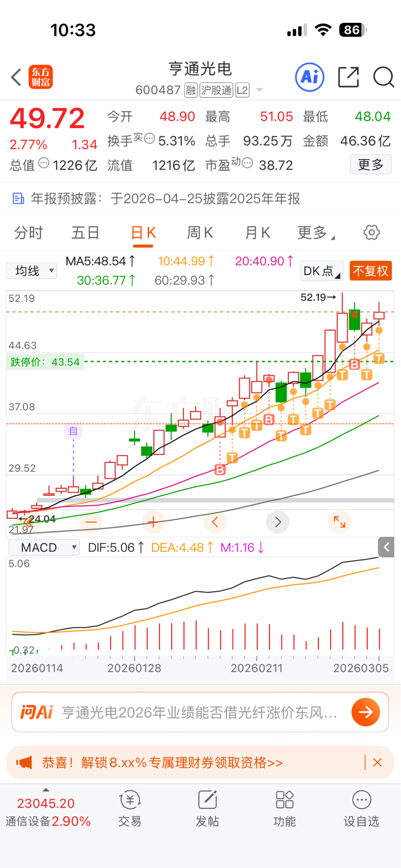Screen dimensions: 401x868
Task: Tap the 跌停价: 43.54 label
Action: (x=45, y=362)
